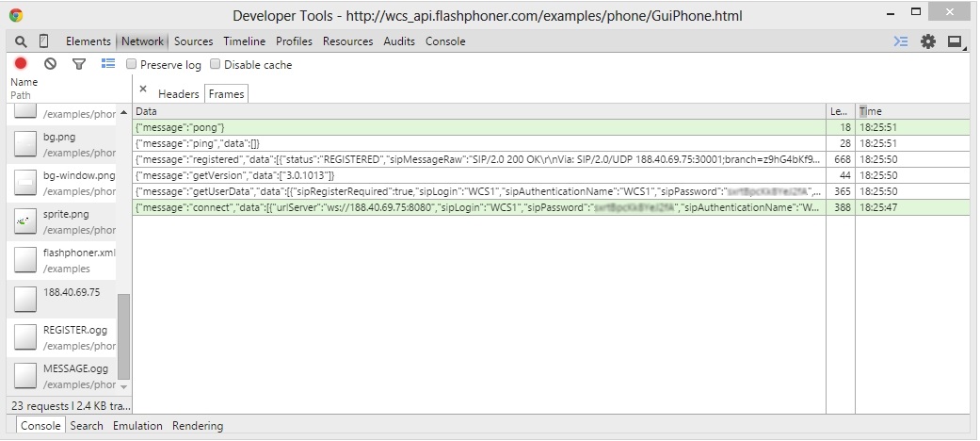Image resolution: width=980 pixels, height=441 pixels.
Task: Toggle the mobile device mode icon
Action: tap(43, 41)
